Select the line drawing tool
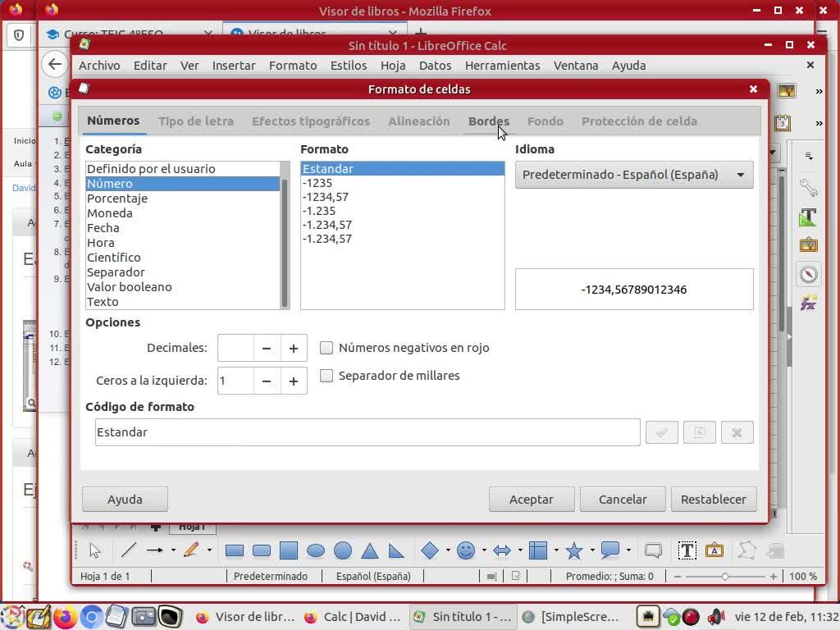Screen dimensions: 840x630 (x=129, y=550)
